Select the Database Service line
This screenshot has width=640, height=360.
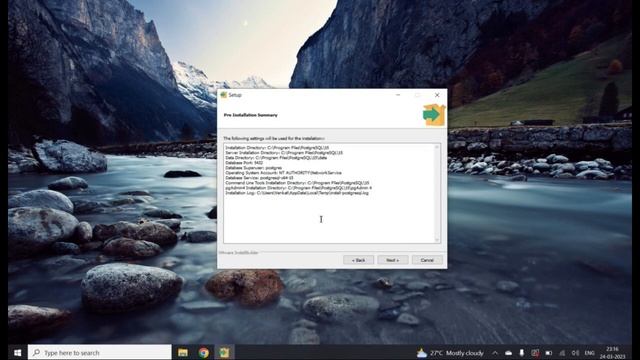(259, 178)
